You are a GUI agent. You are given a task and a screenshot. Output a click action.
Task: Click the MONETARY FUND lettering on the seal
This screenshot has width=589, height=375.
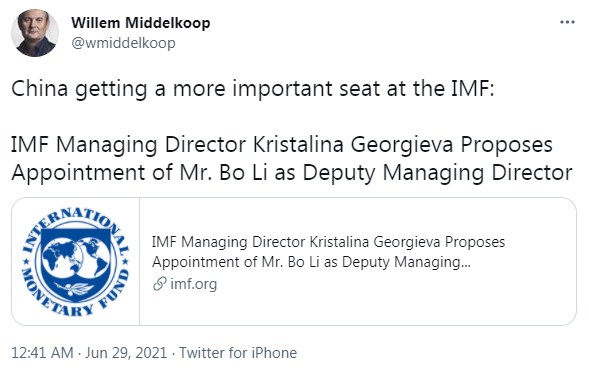75,295
